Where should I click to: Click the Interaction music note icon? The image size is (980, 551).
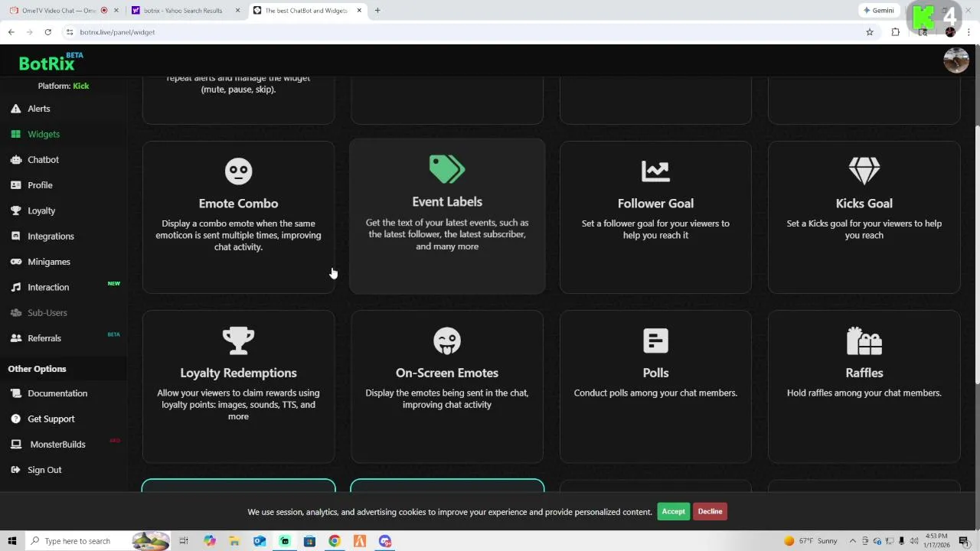pyautogui.click(x=15, y=287)
